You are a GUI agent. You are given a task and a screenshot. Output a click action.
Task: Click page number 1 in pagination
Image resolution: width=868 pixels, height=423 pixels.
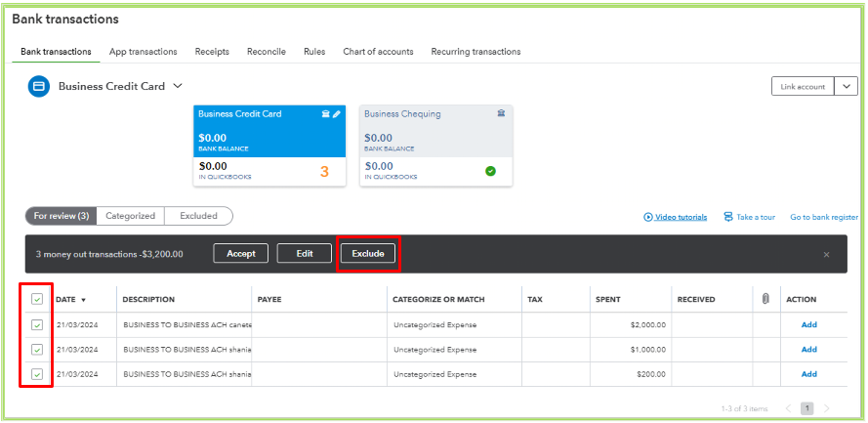(x=807, y=408)
